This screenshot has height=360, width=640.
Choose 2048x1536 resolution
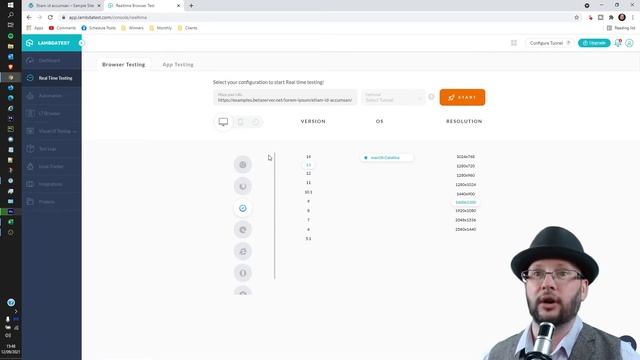pos(465,220)
